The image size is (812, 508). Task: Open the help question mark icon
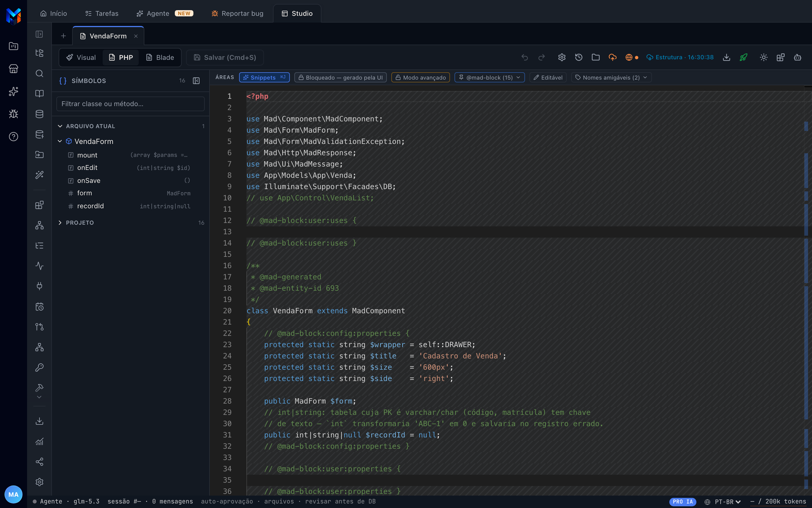pos(14,137)
